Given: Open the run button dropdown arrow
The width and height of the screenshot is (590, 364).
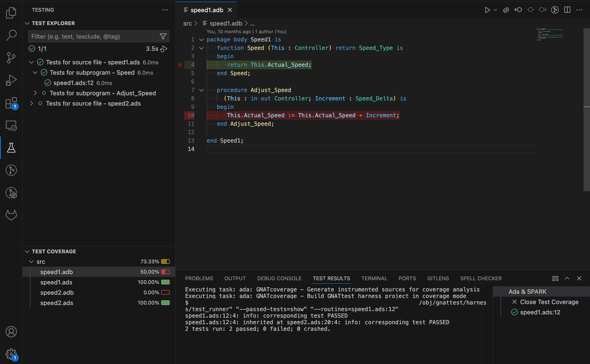Looking at the screenshot, I should pos(495,10).
